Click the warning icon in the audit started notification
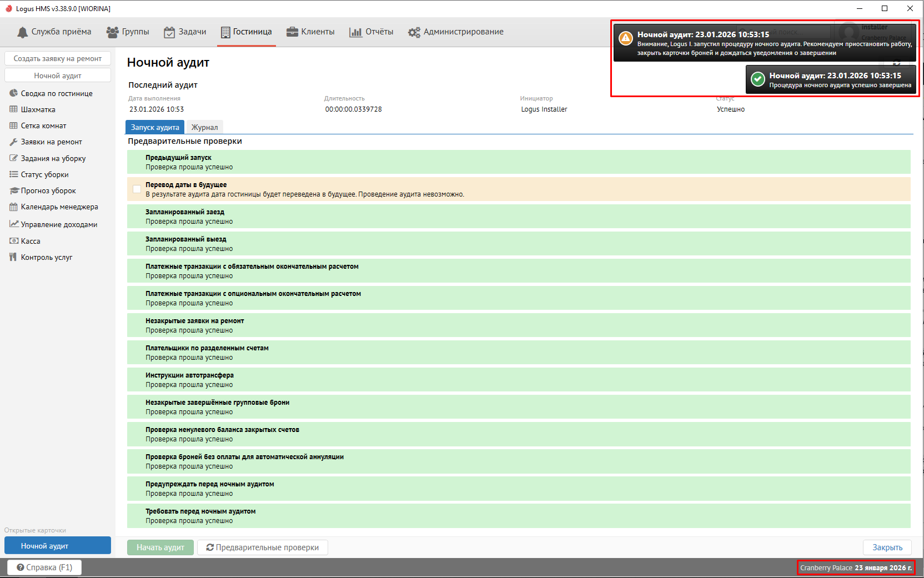This screenshot has width=924, height=578. (626, 38)
